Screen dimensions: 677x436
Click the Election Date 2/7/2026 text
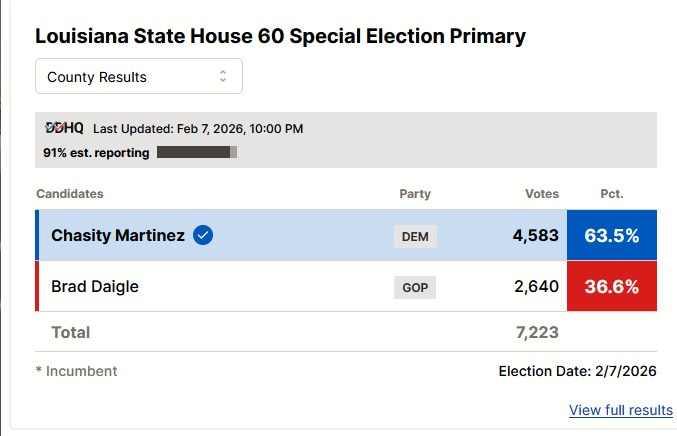click(577, 371)
